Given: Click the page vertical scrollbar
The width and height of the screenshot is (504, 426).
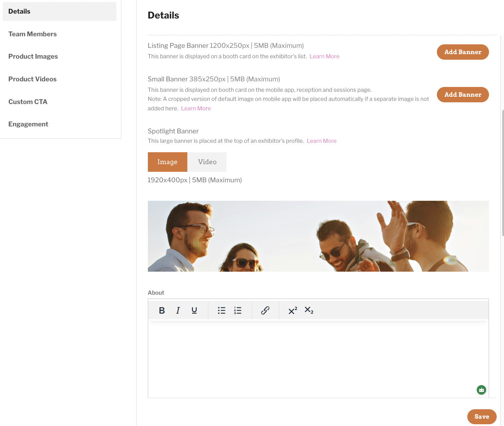Looking at the screenshot, I should pos(503,173).
